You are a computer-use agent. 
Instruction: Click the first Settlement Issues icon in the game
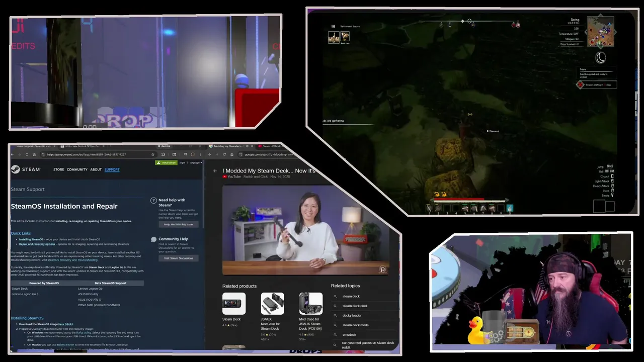coord(334,36)
